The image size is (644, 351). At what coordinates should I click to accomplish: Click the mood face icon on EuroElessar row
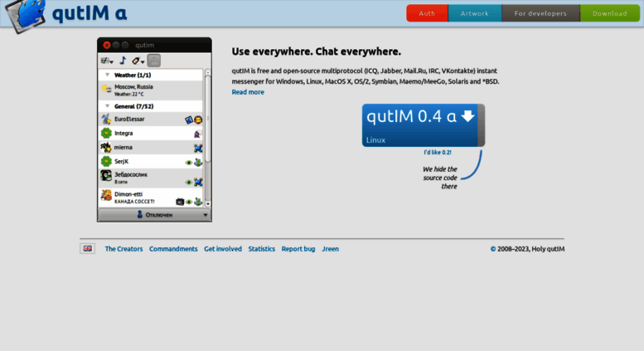pos(198,120)
